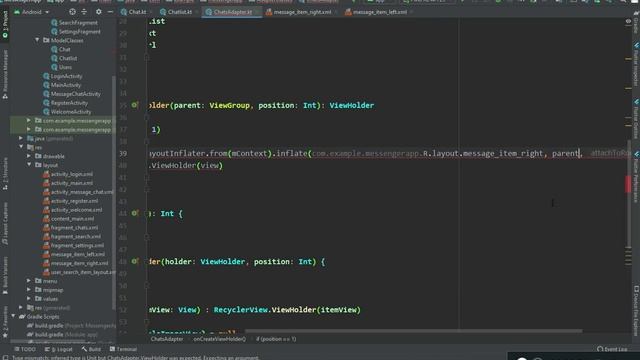Open Project panel settings gear
The width and height of the screenshot is (640, 360).
coord(99,12)
